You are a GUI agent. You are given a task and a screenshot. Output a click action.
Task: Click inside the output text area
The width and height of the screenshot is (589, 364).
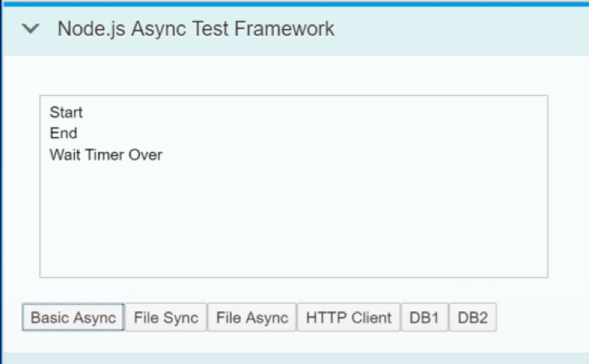click(x=294, y=186)
